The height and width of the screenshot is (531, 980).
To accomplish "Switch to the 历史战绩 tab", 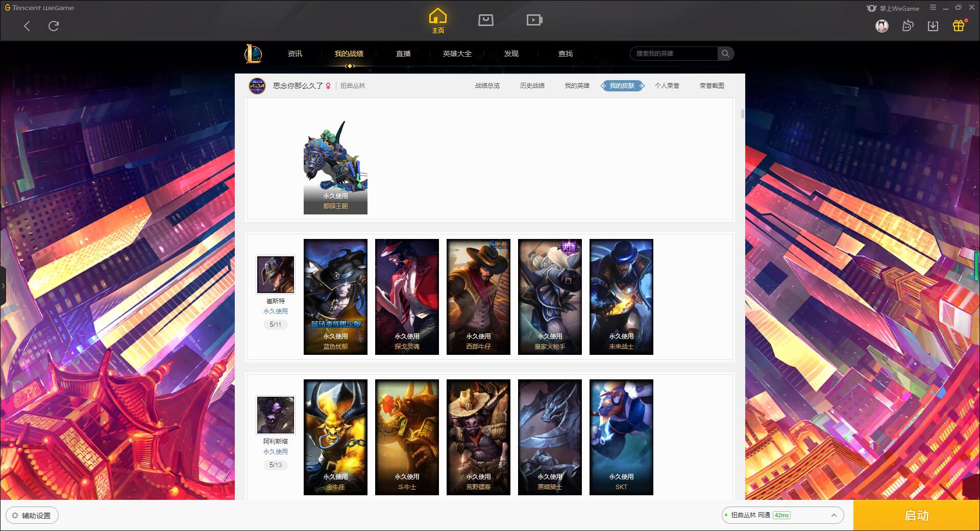I will click(x=532, y=86).
